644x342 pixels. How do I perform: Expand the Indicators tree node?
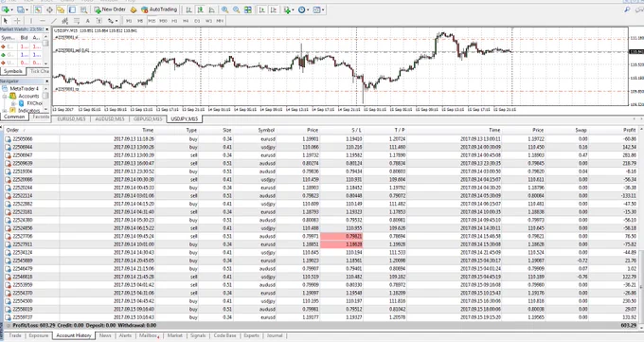(5, 111)
